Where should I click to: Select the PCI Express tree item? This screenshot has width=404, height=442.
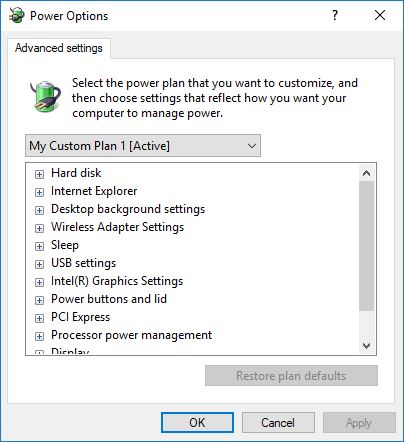click(x=80, y=317)
